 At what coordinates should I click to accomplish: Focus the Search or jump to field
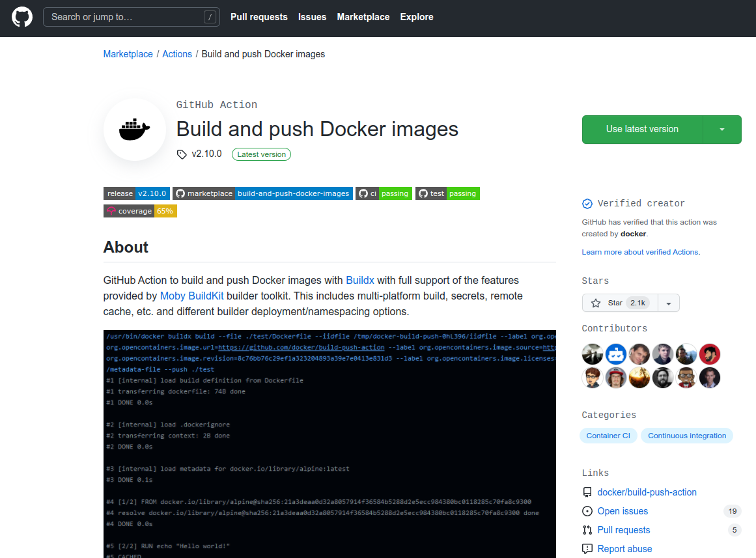tap(132, 17)
